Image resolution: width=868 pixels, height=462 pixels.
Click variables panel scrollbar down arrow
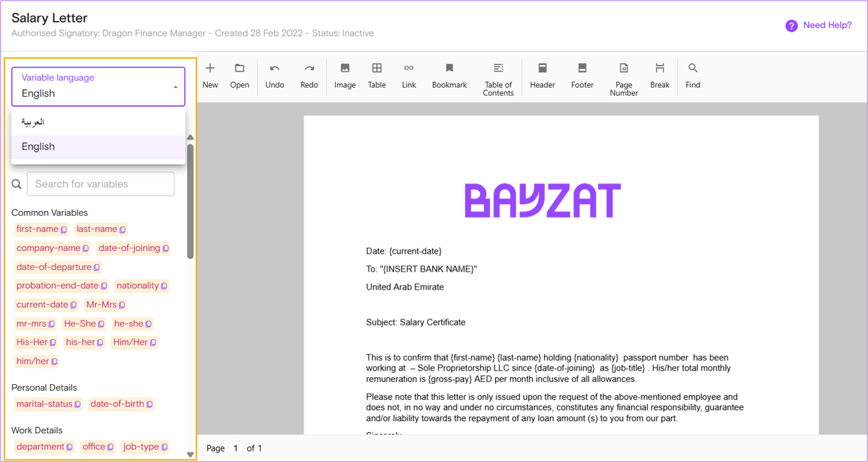[x=190, y=455]
